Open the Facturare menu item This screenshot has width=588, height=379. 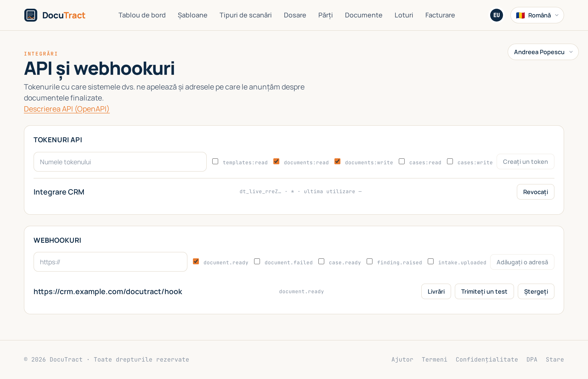[x=440, y=15]
